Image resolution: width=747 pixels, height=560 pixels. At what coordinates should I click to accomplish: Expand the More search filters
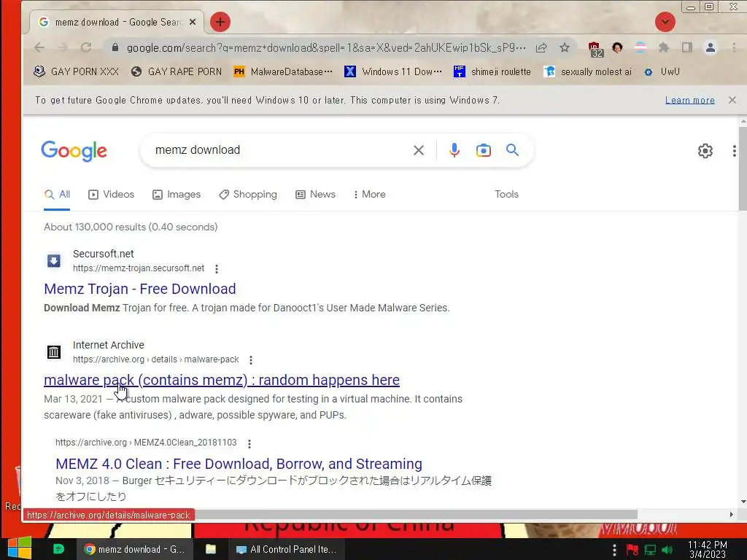[x=370, y=195]
